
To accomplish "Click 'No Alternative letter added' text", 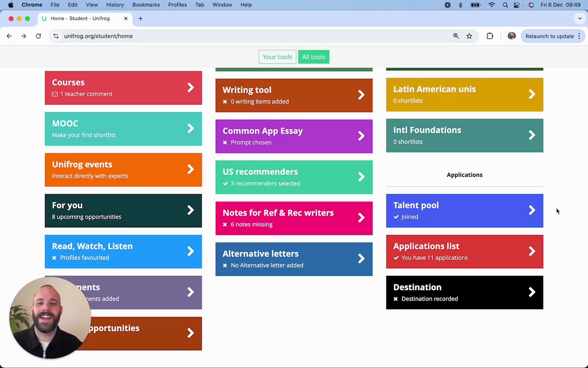I will point(267,265).
